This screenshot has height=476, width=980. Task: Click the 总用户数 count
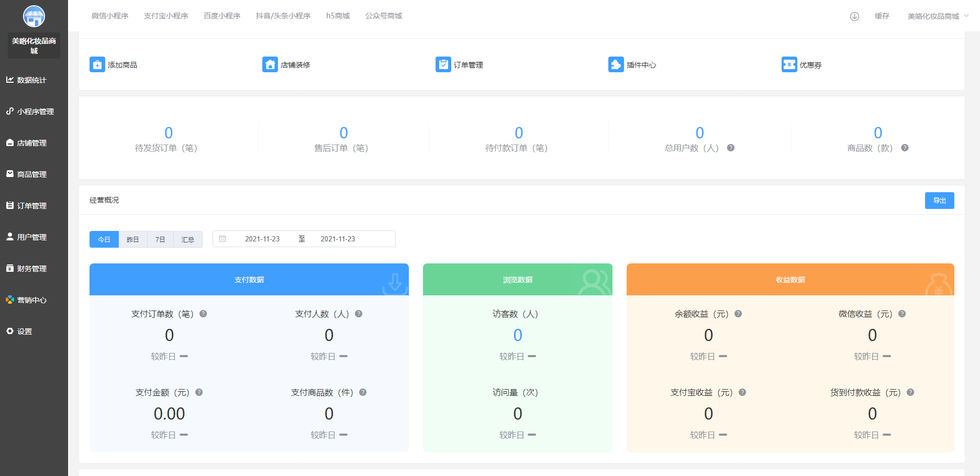[700, 132]
